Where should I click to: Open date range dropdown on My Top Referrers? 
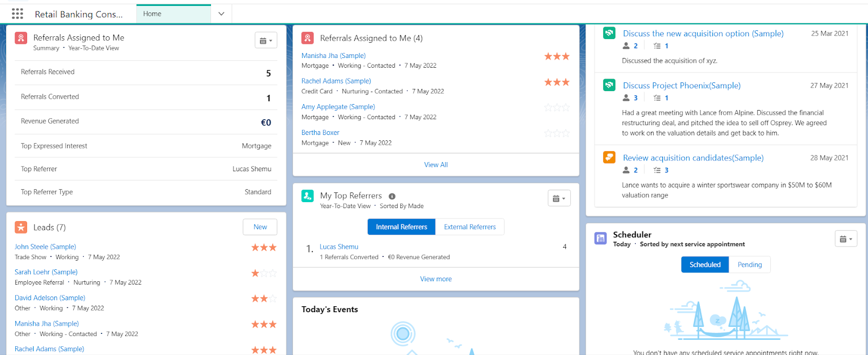(x=559, y=198)
